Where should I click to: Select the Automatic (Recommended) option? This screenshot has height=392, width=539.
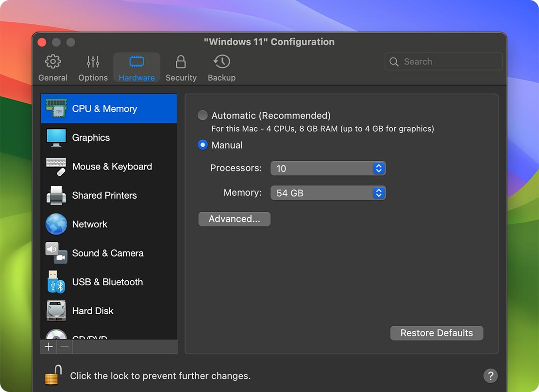click(x=202, y=116)
